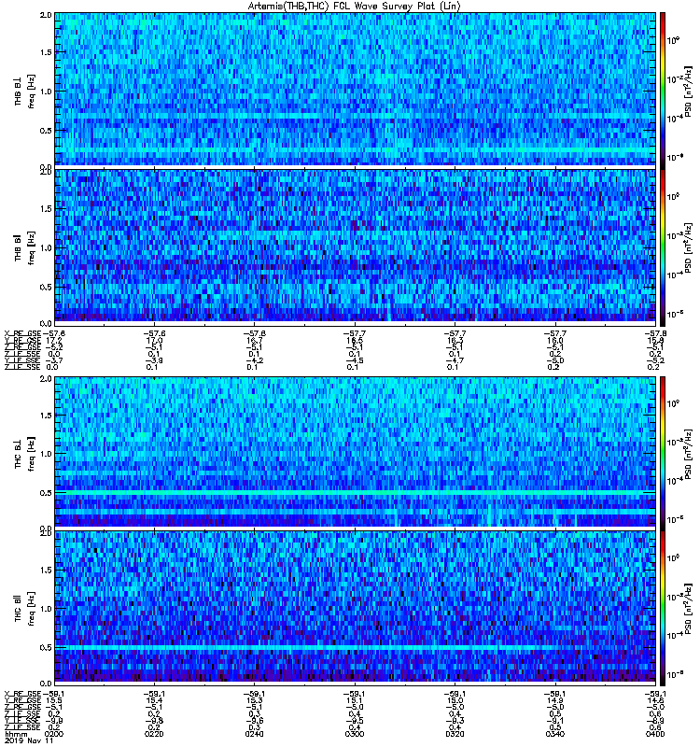The width and height of the screenshot is (700, 747).
Task: Click the "0240" time tick label
Action: click(x=254, y=734)
